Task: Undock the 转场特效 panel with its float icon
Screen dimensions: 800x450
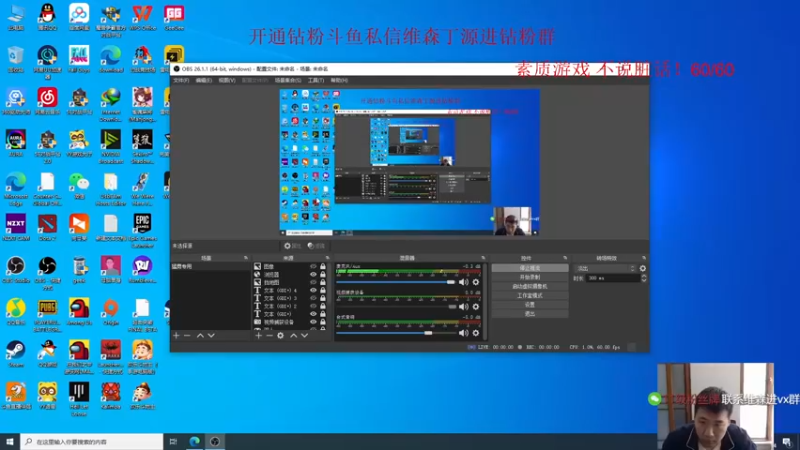Action: tap(644, 258)
